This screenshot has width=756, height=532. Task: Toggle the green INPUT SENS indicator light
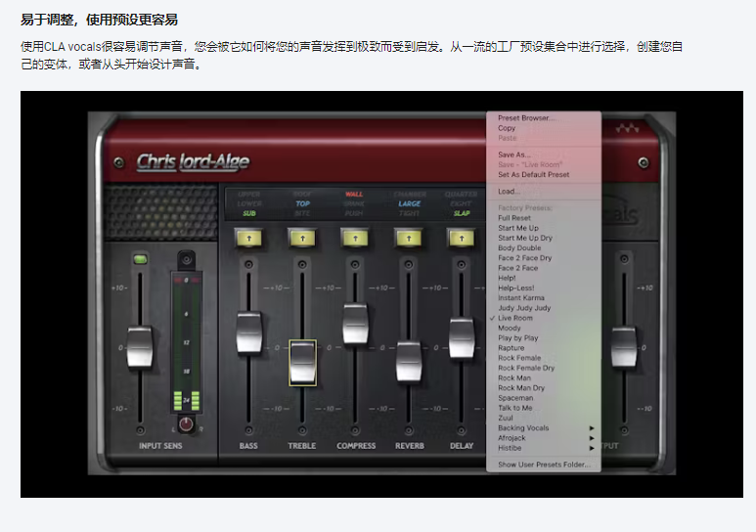pyautogui.click(x=140, y=259)
